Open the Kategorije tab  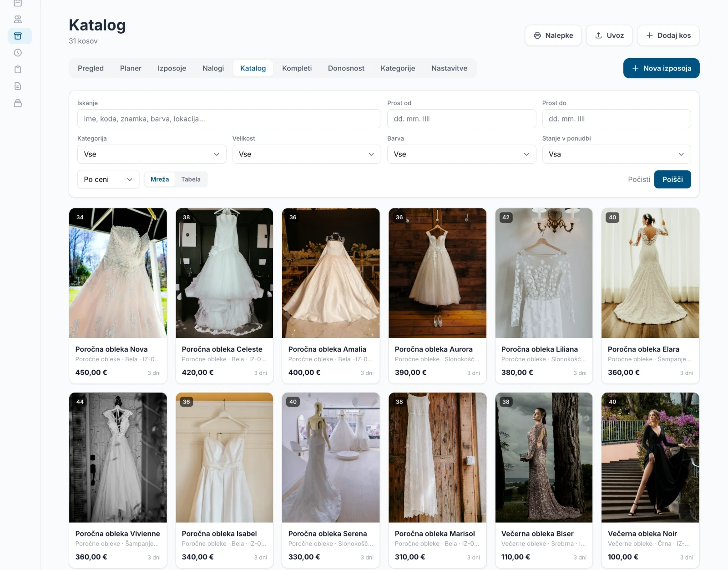pos(398,68)
